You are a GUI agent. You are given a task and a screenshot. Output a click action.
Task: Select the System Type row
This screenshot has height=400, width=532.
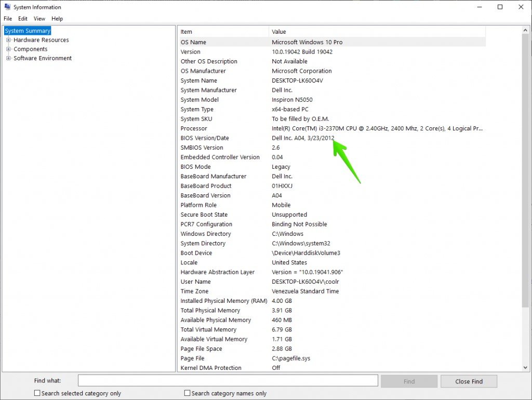tap(332, 109)
